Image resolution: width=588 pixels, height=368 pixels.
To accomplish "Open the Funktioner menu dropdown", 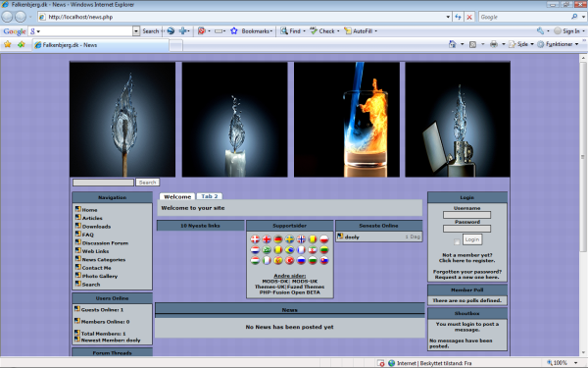I will pos(577,44).
